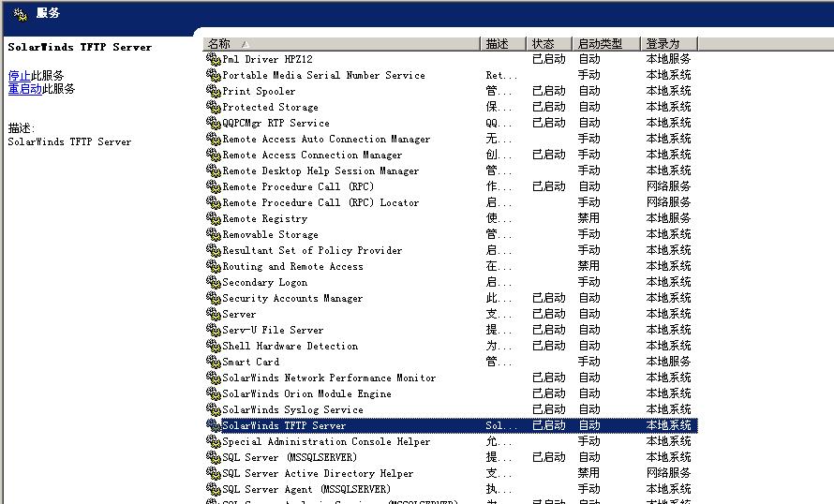Click the gear icon for Serv-U File Server
Viewport: 834px width, 504px height.
[213, 331]
